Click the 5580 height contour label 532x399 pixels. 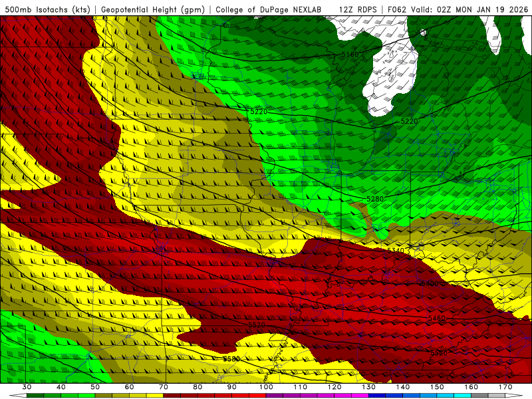pyautogui.click(x=231, y=358)
